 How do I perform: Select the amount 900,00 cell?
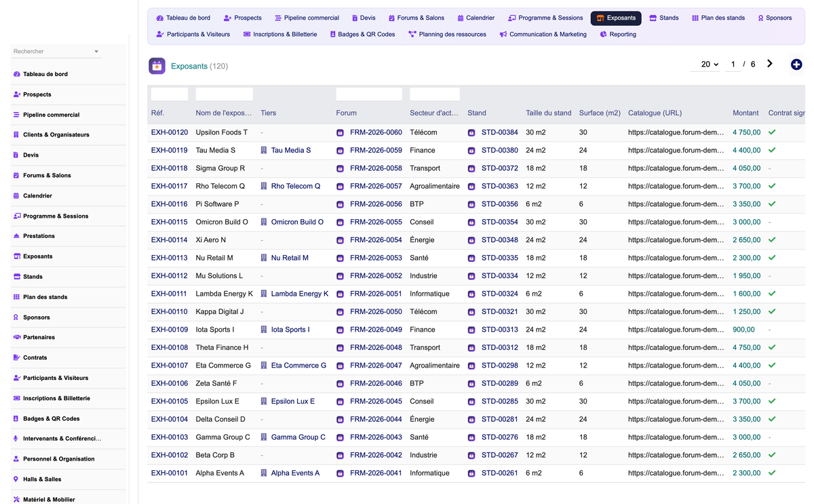(743, 330)
